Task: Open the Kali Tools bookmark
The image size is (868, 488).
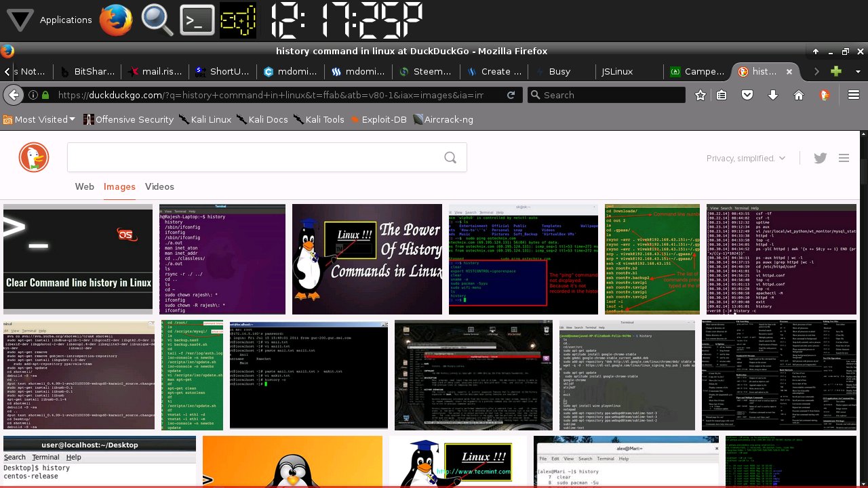Action: click(319, 119)
